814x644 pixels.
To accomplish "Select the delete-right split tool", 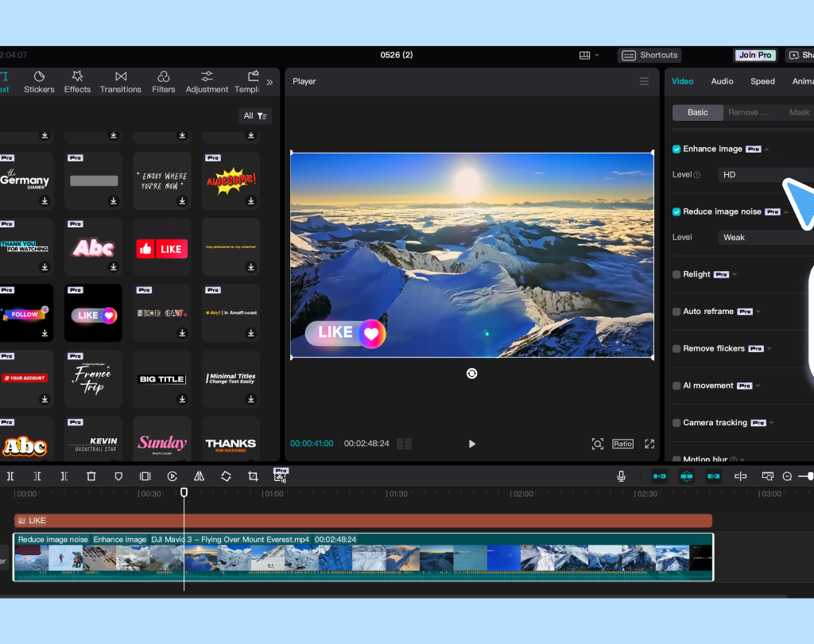I will pyautogui.click(x=64, y=476).
